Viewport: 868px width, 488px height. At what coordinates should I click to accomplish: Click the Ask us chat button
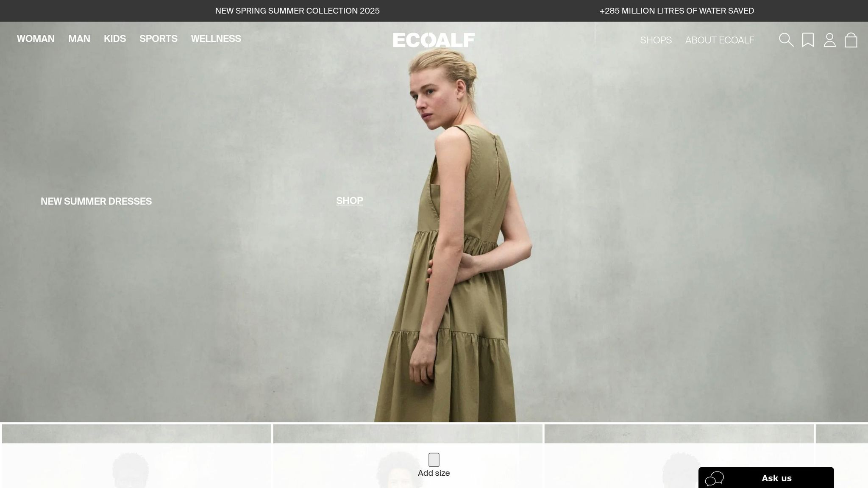point(766,478)
